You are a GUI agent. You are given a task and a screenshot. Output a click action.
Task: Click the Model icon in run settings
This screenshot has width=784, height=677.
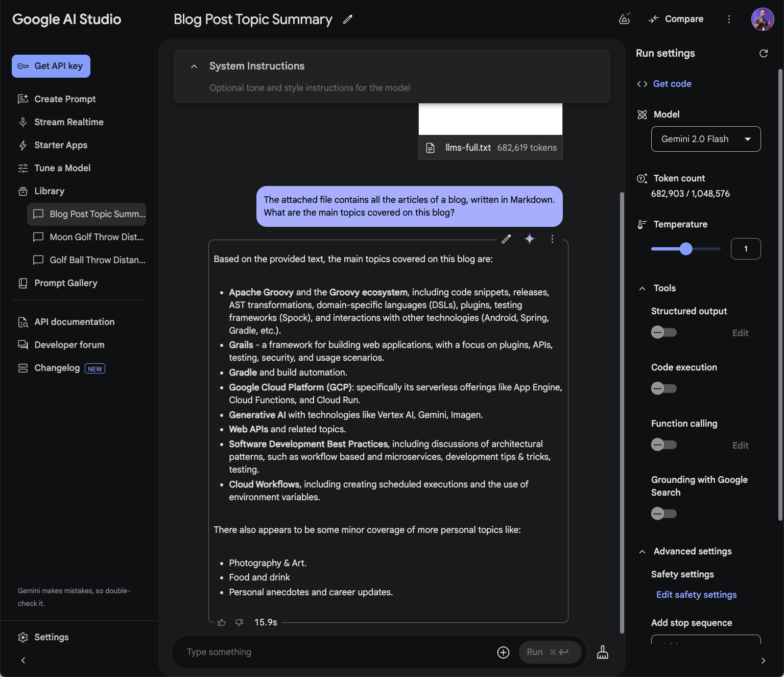click(x=642, y=114)
